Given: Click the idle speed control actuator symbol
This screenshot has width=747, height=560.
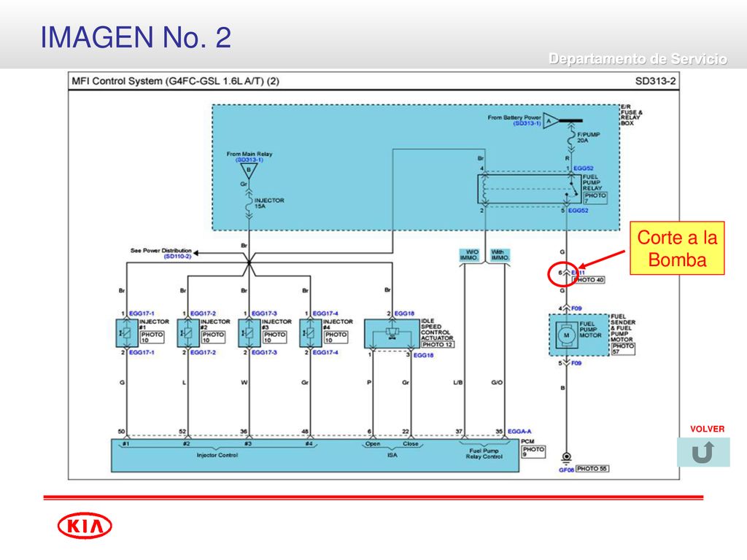Looking at the screenshot, I should [x=392, y=333].
